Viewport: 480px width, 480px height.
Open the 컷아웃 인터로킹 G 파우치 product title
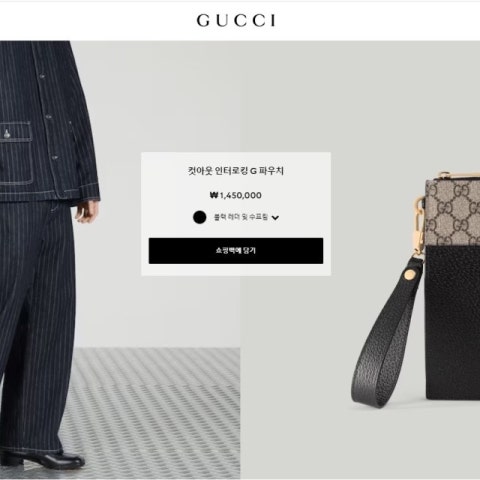click(x=236, y=171)
